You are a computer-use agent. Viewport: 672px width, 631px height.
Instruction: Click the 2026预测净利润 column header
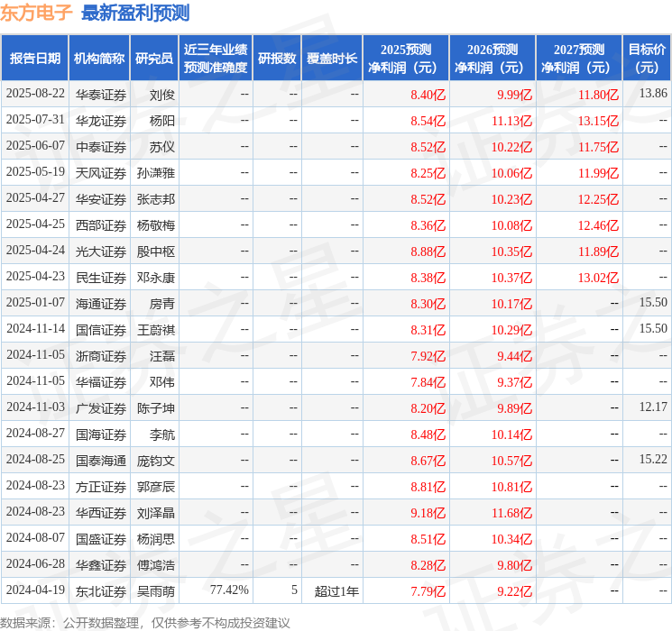492,59
